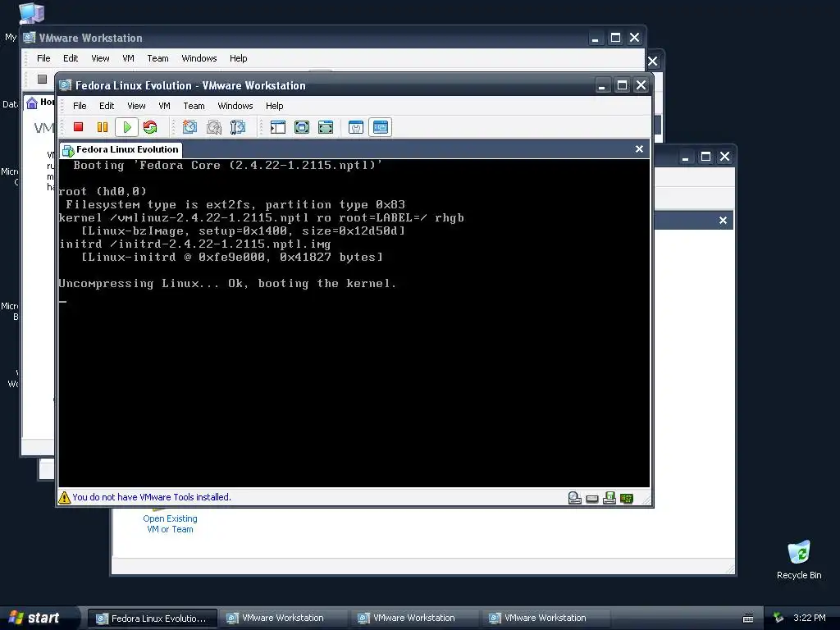Click the green network adapter status icon

tap(626, 499)
